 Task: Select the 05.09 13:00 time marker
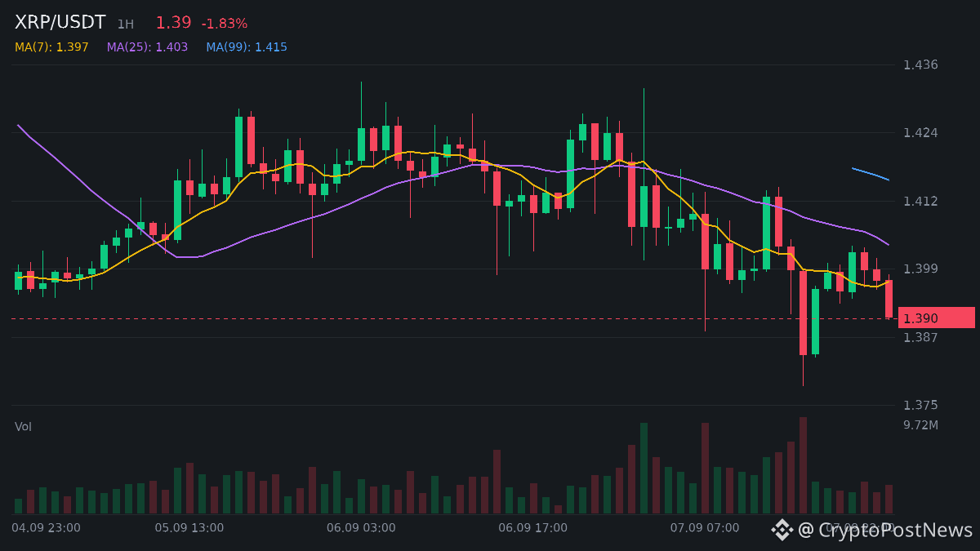pyautogui.click(x=189, y=528)
